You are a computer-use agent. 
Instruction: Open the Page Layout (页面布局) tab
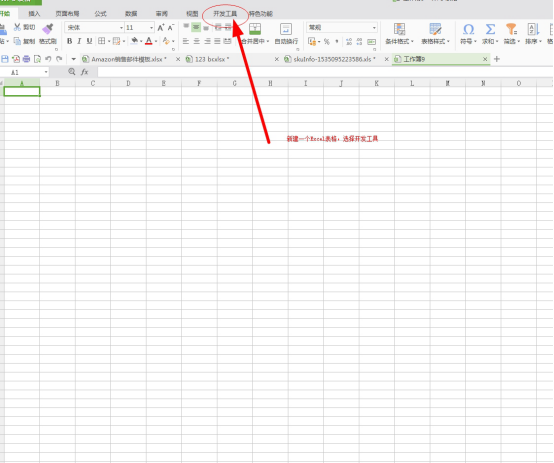tap(67, 14)
